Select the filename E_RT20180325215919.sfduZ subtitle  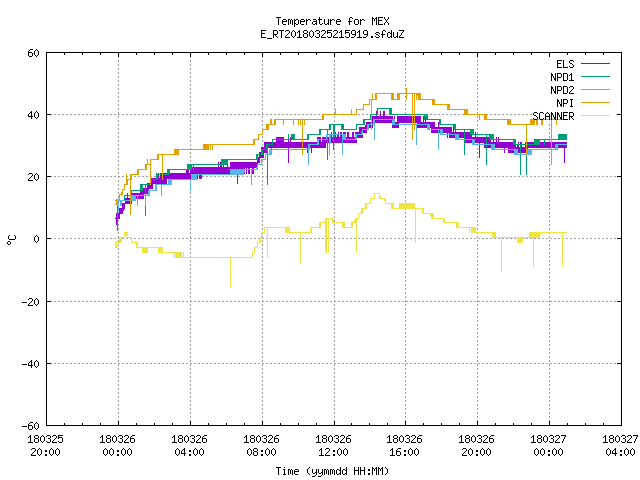coord(332,34)
